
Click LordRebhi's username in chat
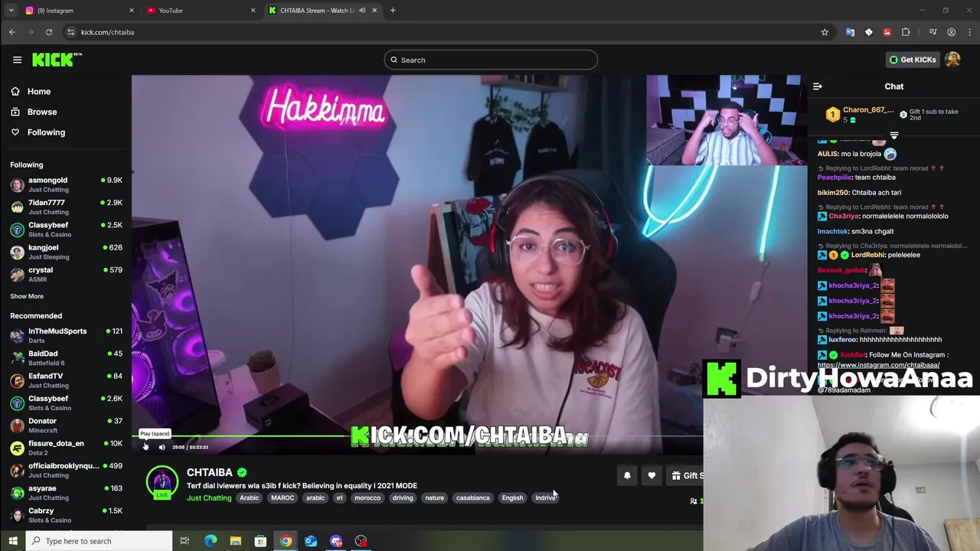tap(868, 255)
